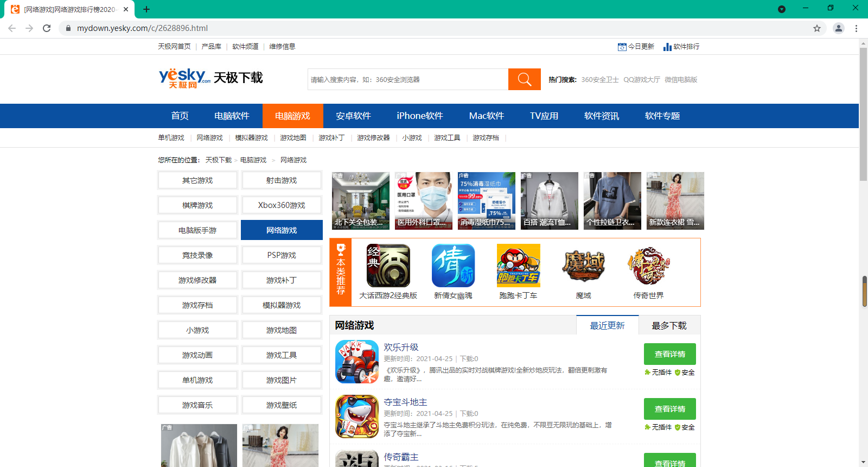Open 欢乐升级 title link

point(401,347)
